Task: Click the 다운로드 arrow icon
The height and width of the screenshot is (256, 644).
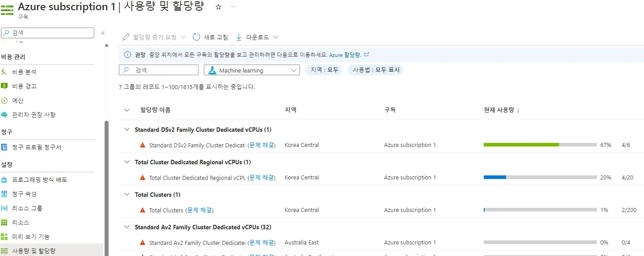Action: click(239, 37)
